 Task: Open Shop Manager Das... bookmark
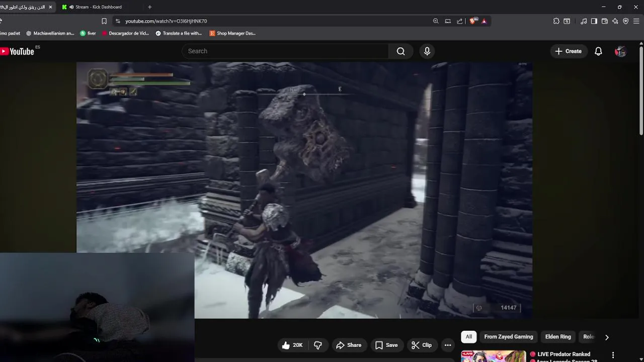point(232,33)
